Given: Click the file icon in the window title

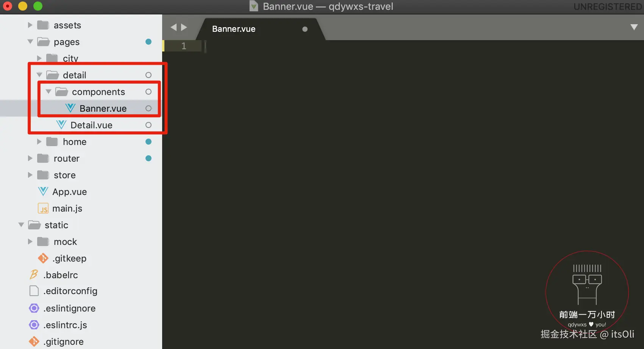Looking at the screenshot, I should tap(254, 6).
